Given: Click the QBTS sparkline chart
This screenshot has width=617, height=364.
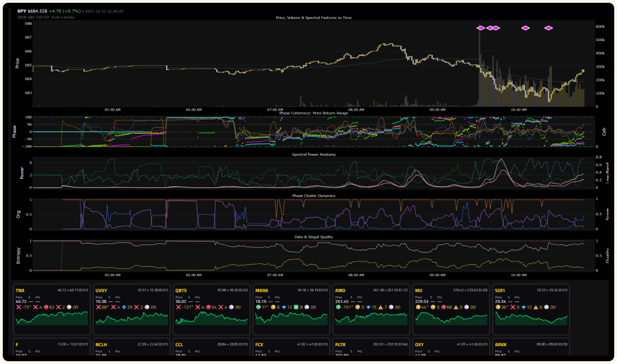Looking at the screenshot, I should (x=211, y=319).
